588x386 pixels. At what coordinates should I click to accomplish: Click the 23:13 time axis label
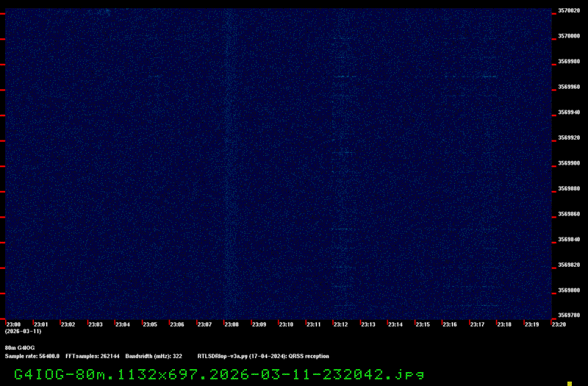(x=368, y=324)
